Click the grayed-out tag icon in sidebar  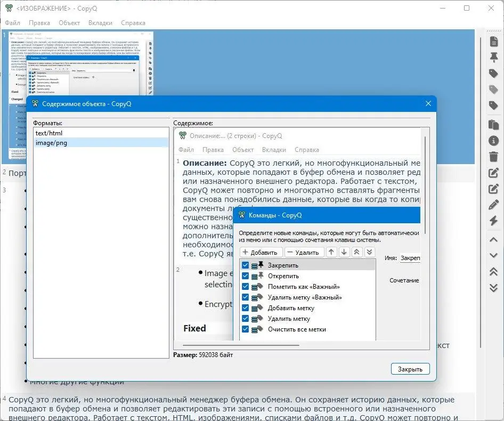494,90
